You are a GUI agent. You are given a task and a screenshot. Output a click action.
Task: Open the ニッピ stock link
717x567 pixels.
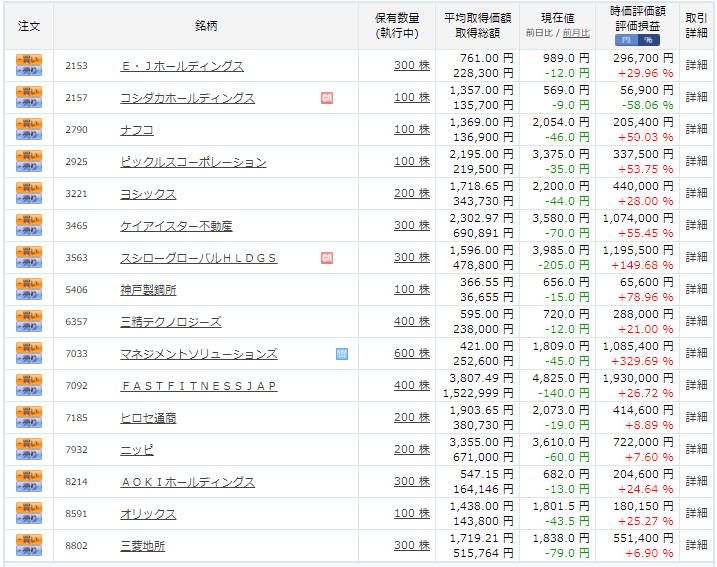[137, 450]
